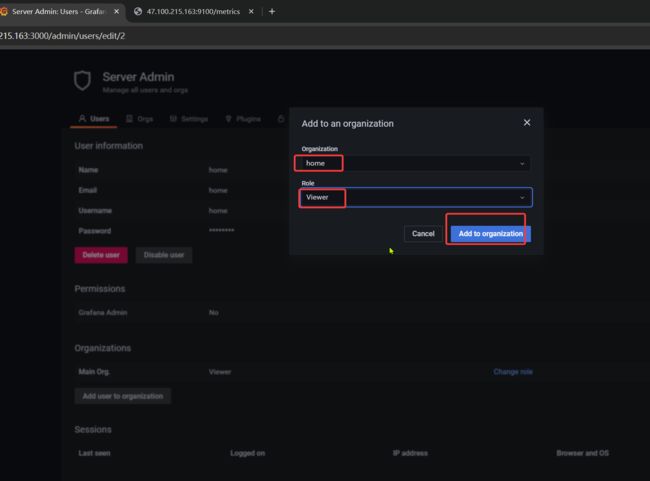Click the Main Org. organization entry

[94, 372]
